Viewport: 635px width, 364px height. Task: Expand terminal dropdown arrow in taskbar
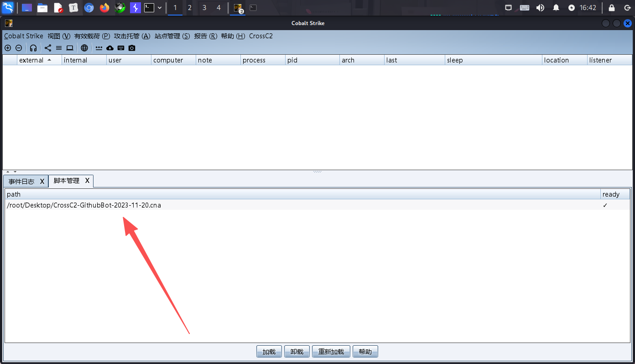click(160, 8)
